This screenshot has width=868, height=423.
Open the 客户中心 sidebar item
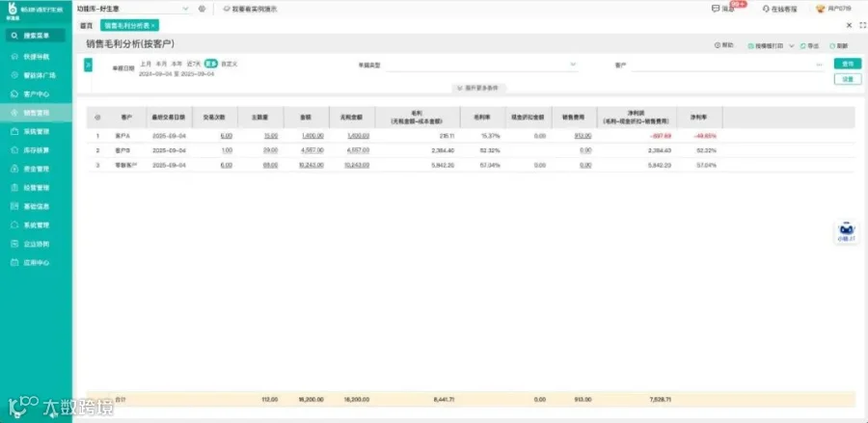[x=36, y=94]
